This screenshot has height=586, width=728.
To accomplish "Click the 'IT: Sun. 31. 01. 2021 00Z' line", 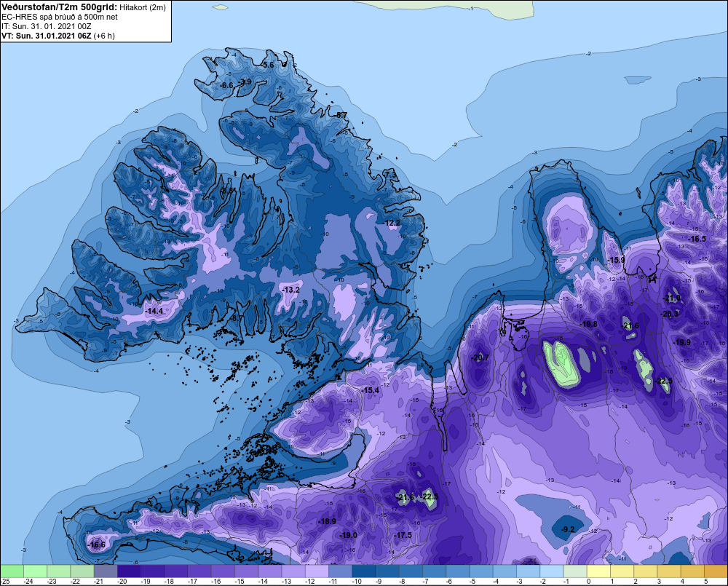I will point(47,26).
